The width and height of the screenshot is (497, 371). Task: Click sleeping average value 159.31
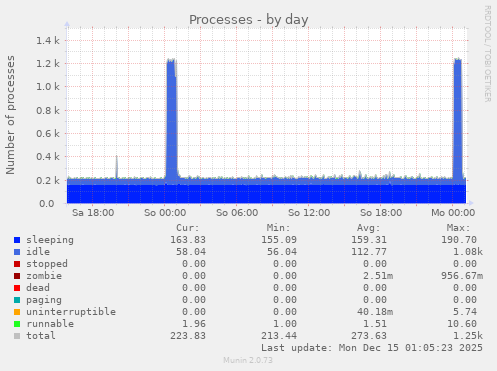pos(369,240)
